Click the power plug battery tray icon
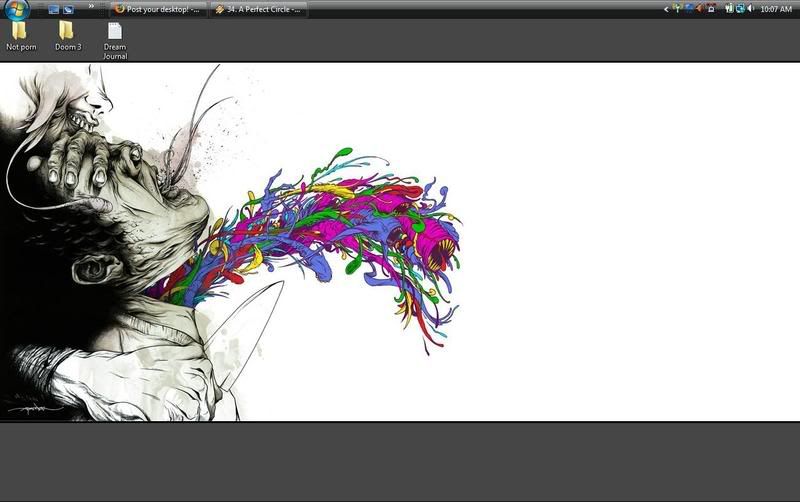Image resolution: width=800 pixels, height=502 pixels. click(x=729, y=9)
